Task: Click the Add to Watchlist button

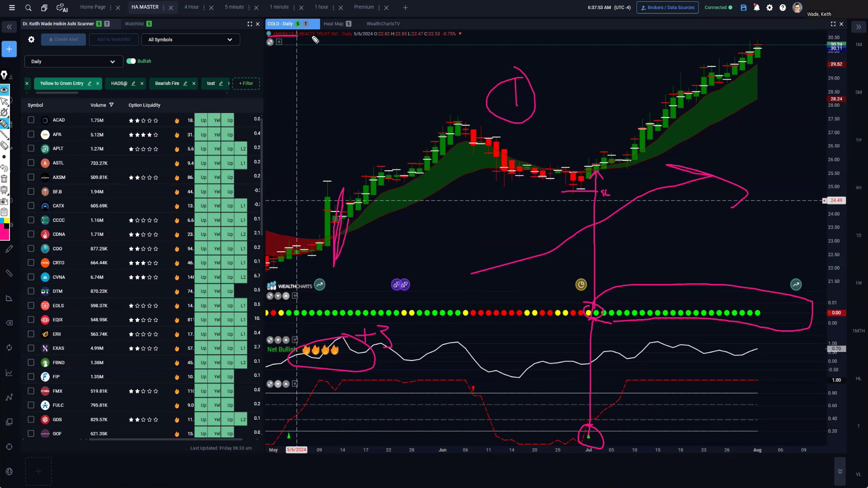Action: click(x=113, y=39)
